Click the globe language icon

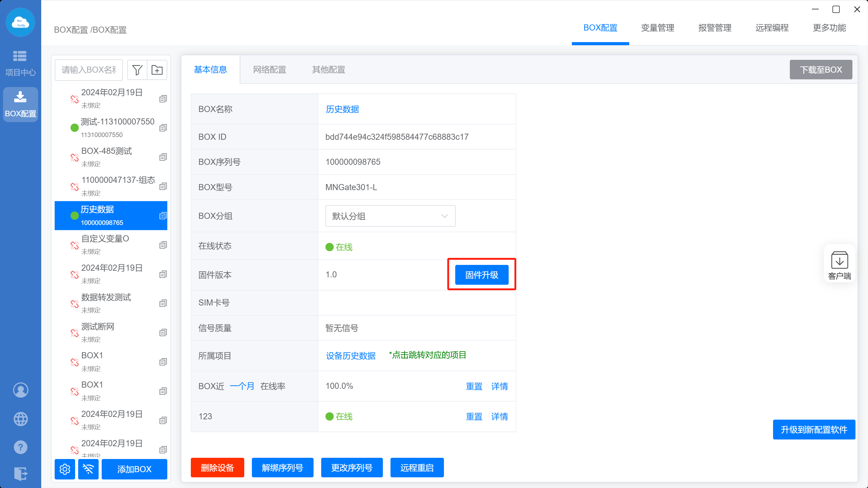click(x=20, y=419)
